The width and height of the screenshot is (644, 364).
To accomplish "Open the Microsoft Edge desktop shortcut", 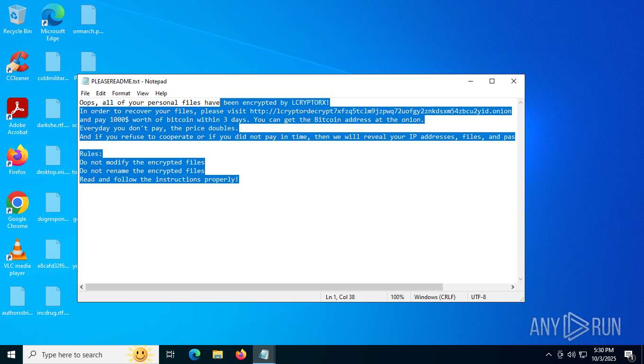I will click(x=53, y=22).
